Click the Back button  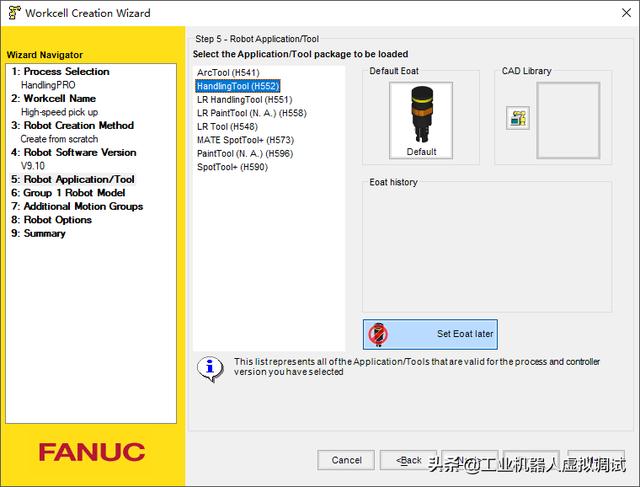pos(409,460)
